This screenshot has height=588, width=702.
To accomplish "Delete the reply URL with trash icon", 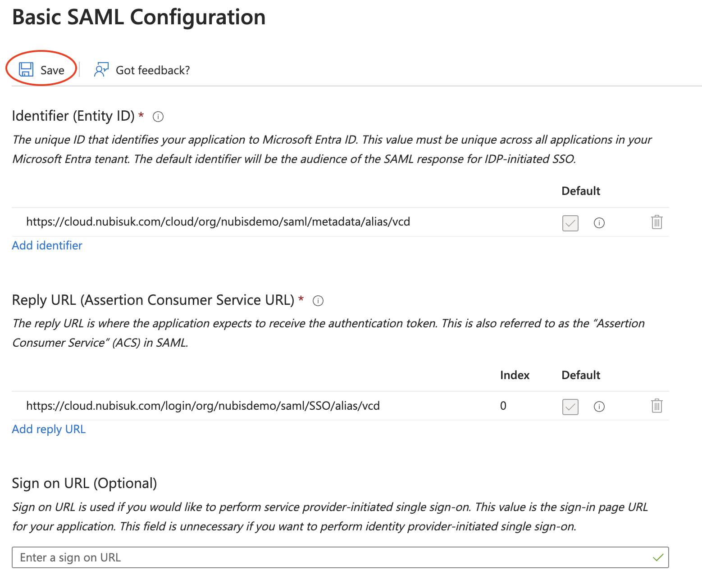I will (656, 406).
